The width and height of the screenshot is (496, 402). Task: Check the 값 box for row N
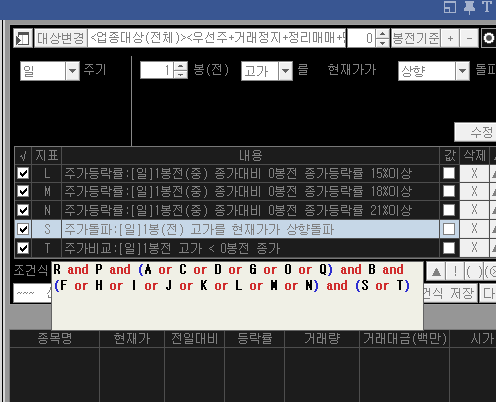(449, 210)
